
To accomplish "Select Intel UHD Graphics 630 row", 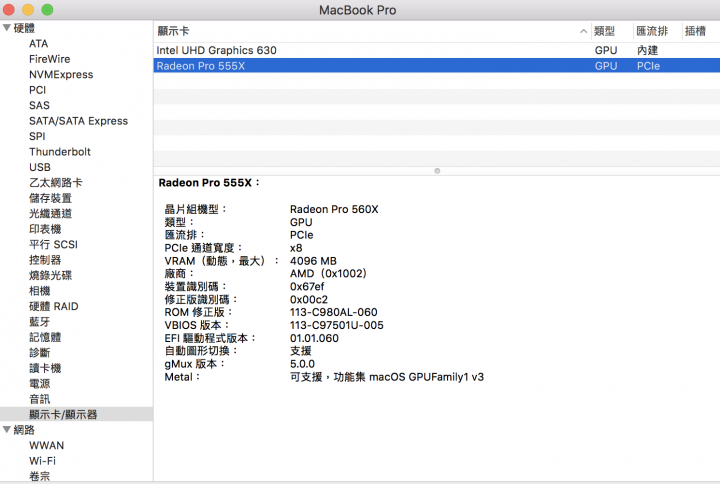I will [437, 51].
